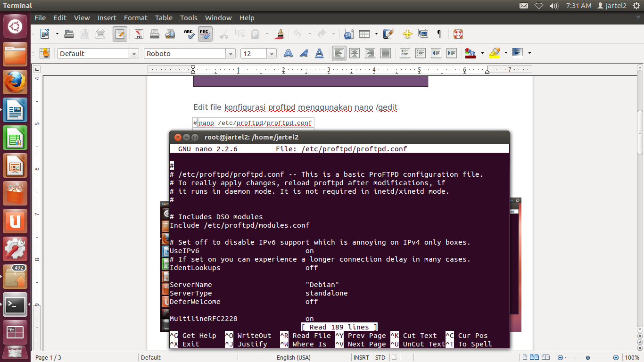Expand the Table insert dropdown arrow
This screenshot has height=362, width=644.
point(376,34)
